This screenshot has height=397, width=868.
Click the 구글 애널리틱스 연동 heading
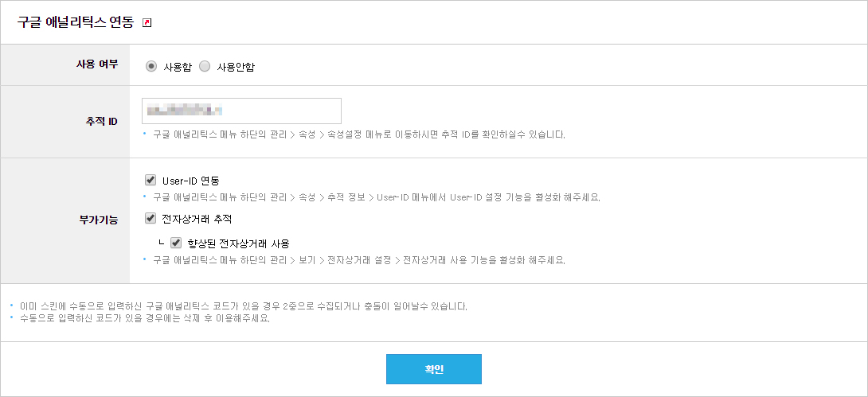76,22
